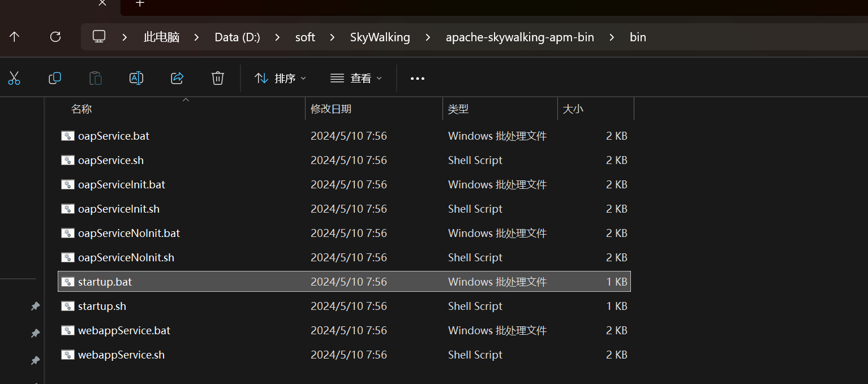
Task: Select file startup.bat
Action: (x=344, y=282)
